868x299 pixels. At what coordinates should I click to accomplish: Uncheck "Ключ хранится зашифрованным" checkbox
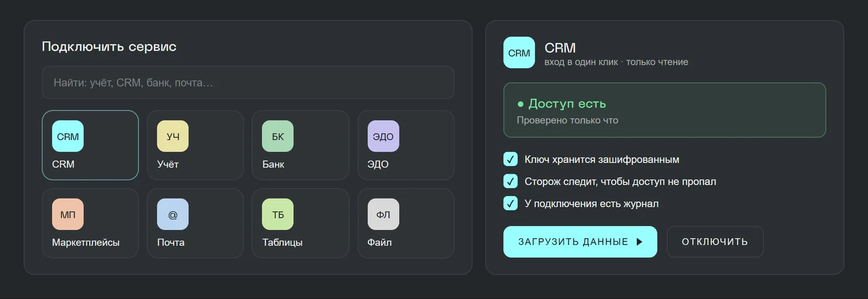point(510,159)
